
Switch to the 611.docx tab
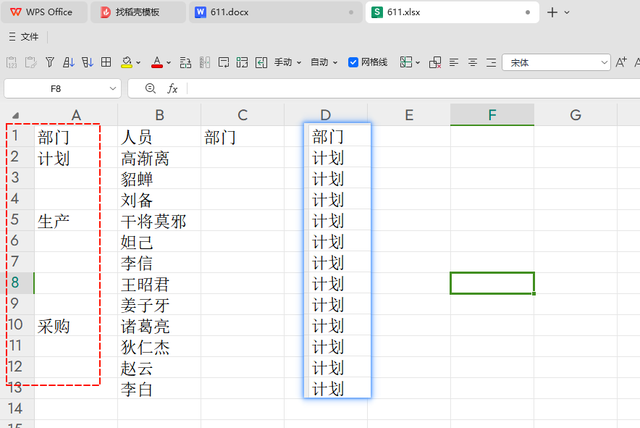pyautogui.click(x=276, y=12)
